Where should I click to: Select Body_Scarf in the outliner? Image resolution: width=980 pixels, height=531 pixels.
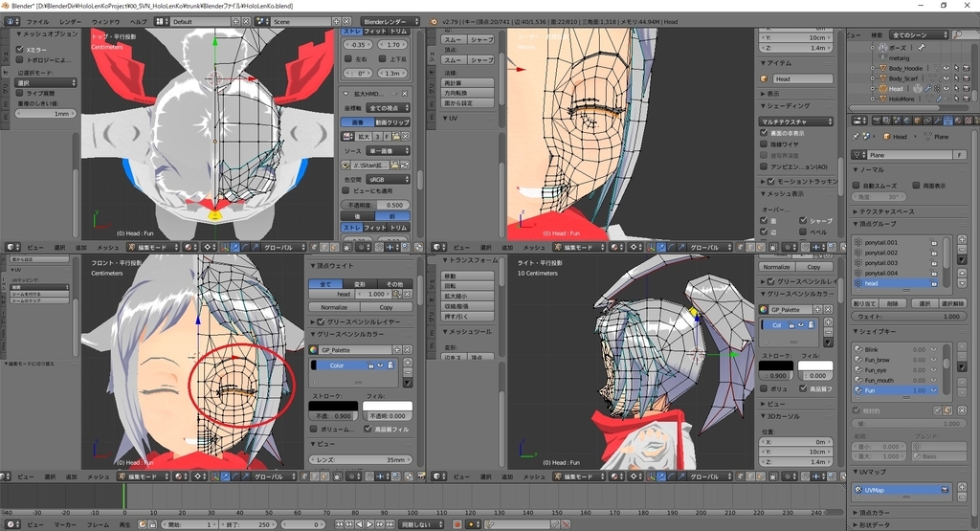tap(903, 78)
